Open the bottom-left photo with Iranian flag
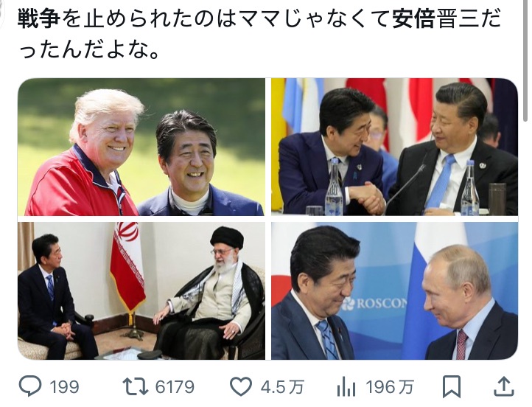The width and height of the screenshot is (532, 407). 141,291
